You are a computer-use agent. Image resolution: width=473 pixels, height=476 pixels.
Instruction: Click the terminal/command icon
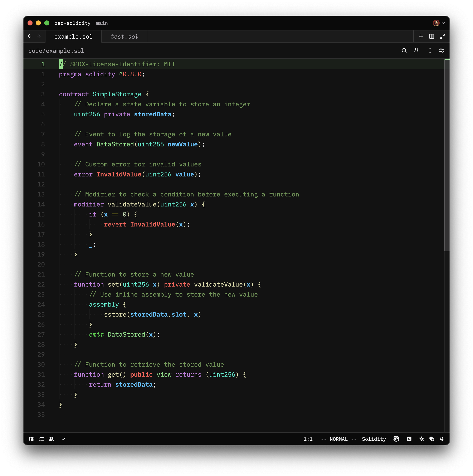point(409,439)
